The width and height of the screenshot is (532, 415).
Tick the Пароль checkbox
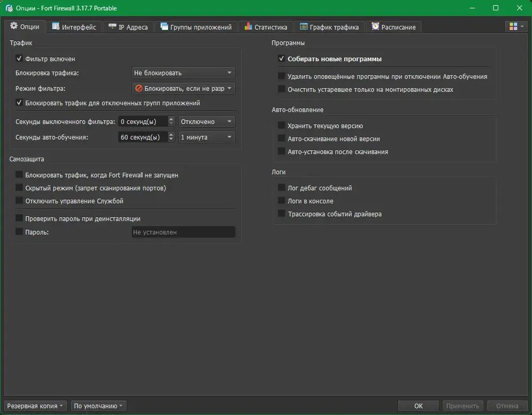pos(19,231)
